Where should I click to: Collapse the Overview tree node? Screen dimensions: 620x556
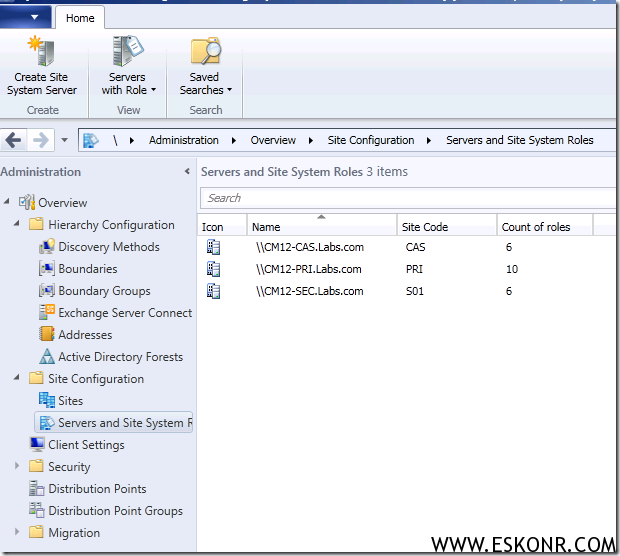pyautogui.click(x=6, y=201)
